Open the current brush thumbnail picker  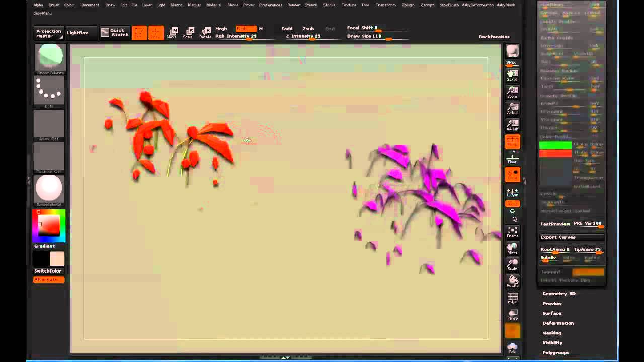point(49,59)
